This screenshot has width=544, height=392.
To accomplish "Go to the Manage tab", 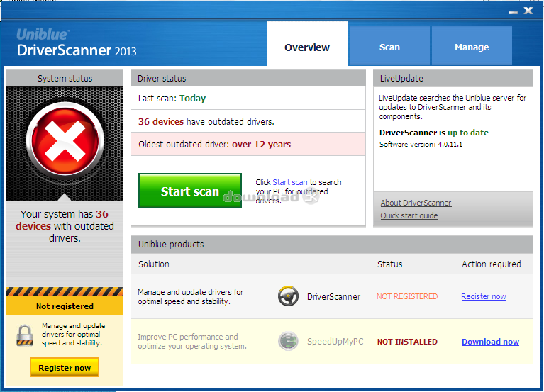I will click(472, 47).
